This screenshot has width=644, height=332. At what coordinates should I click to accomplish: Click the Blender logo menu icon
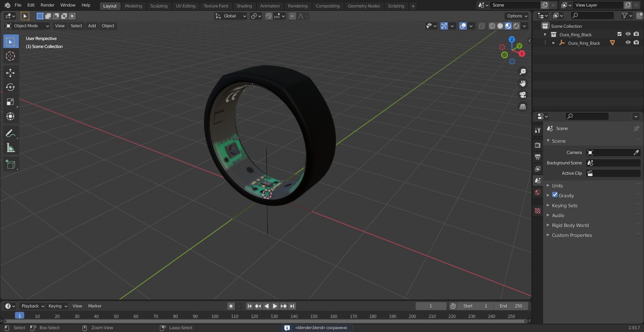(x=7, y=5)
